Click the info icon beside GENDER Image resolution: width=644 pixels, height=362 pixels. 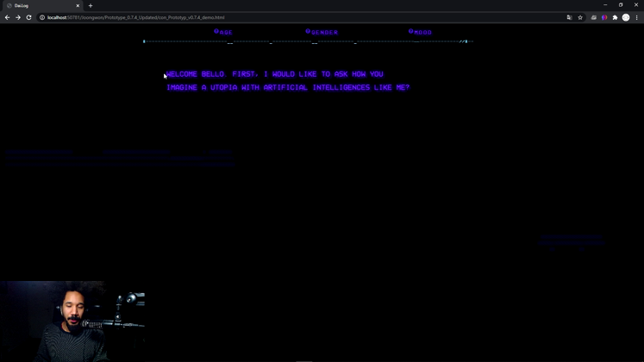click(x=308, y=32)
